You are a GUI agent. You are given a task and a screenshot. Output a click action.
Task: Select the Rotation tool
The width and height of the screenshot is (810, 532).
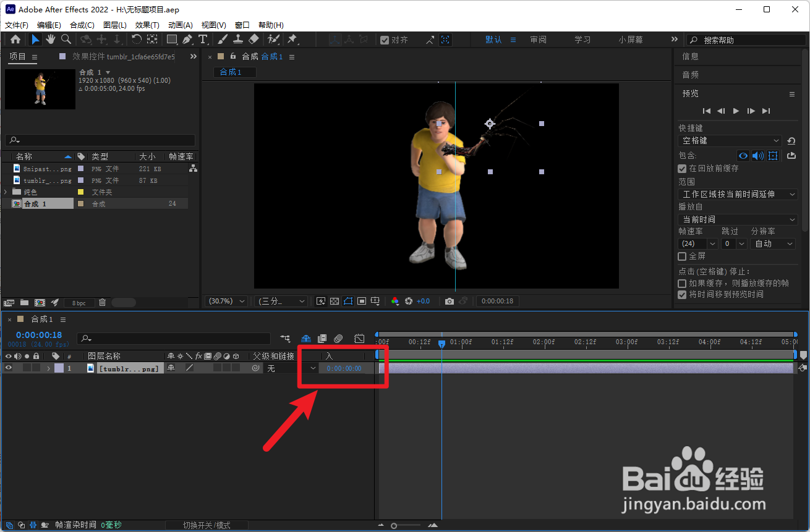coord(137,40)
